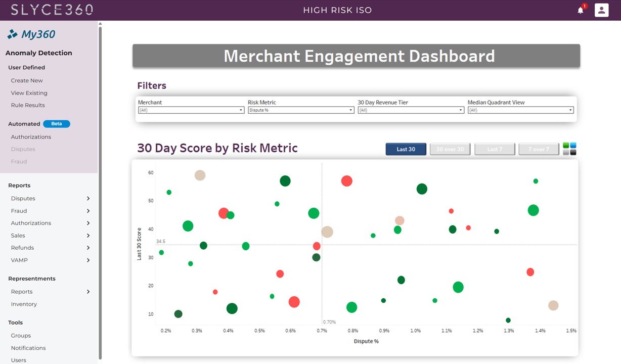Expand the Refunds reports chevron
The width and height of the screenshot is (621, 364).
[x=88, y=248]
